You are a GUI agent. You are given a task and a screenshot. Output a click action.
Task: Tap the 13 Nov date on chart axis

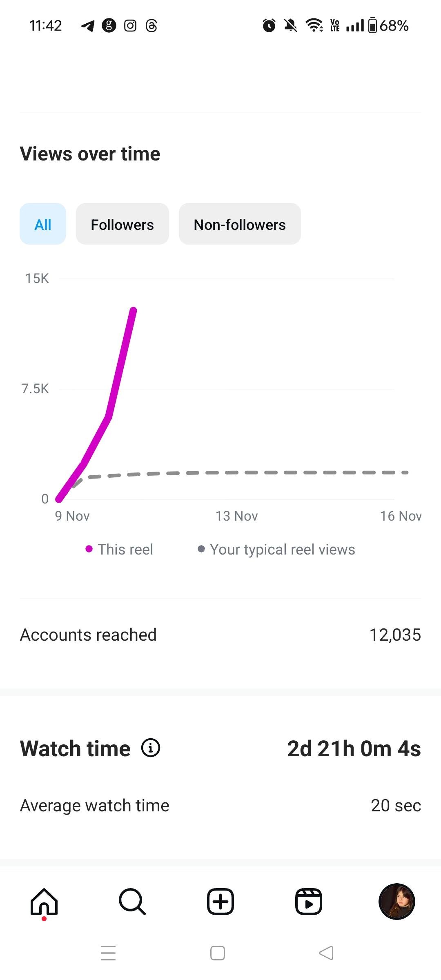click(237, 516)
